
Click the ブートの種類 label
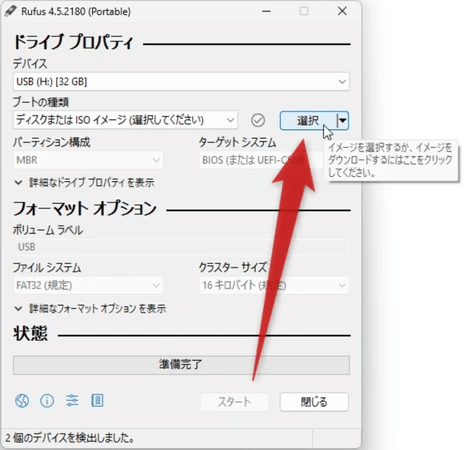[41, 102]
